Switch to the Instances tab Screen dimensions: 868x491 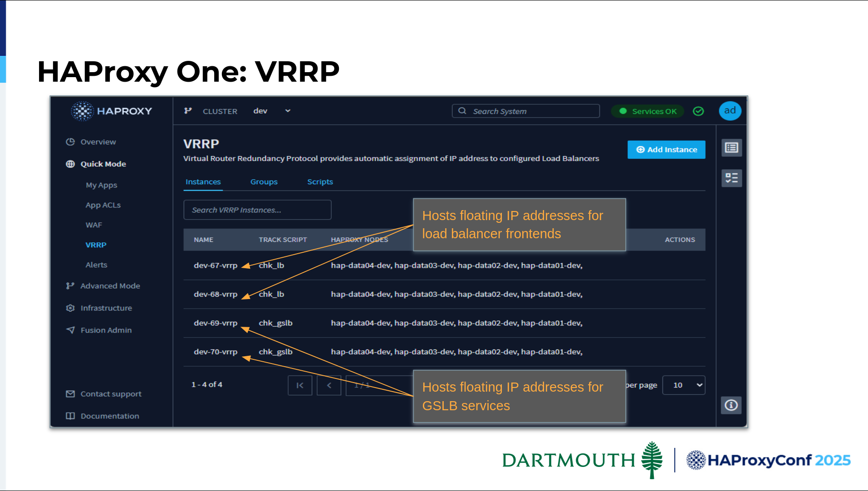[x=203, y=182]
